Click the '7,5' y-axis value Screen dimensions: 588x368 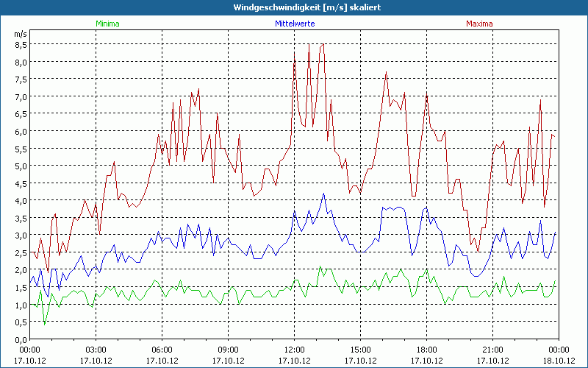[x=21, y=79]
